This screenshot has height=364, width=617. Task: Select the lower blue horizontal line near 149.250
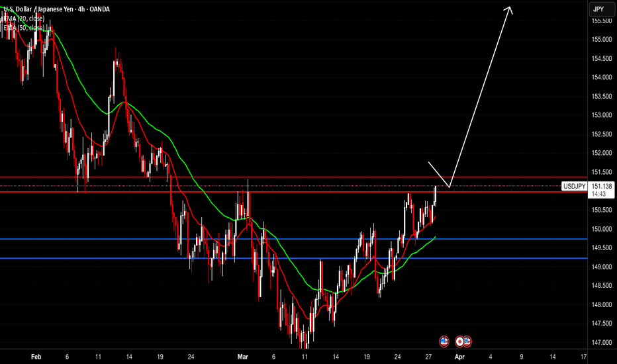point(293,258)
